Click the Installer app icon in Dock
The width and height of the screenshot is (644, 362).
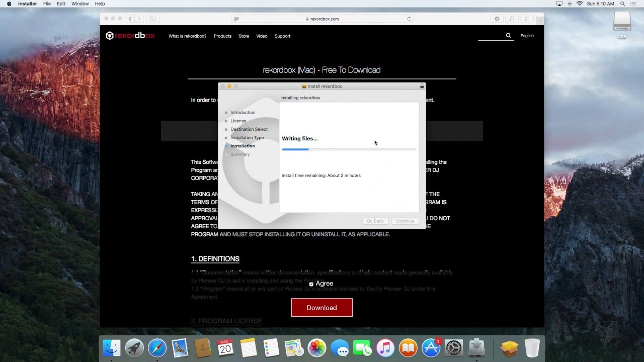(x=476, y=348)
